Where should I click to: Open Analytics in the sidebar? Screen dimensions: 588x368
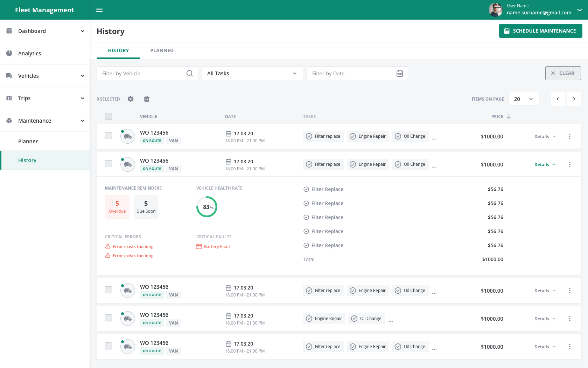[x=29, y=53]
